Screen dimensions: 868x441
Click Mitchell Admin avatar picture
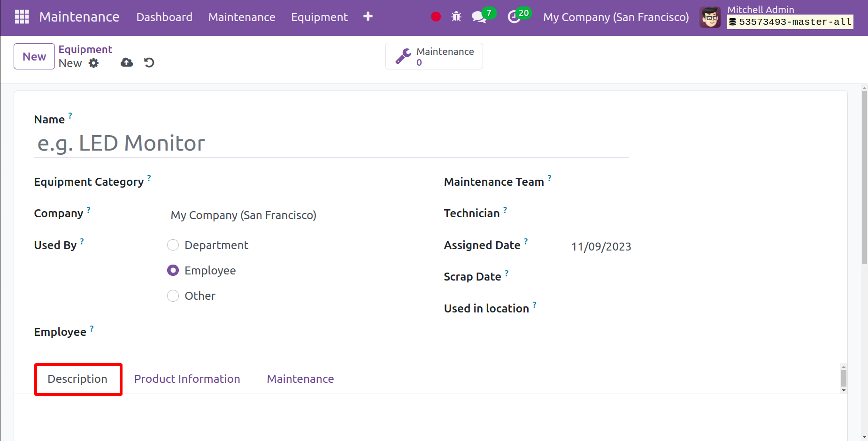(710, 17)
